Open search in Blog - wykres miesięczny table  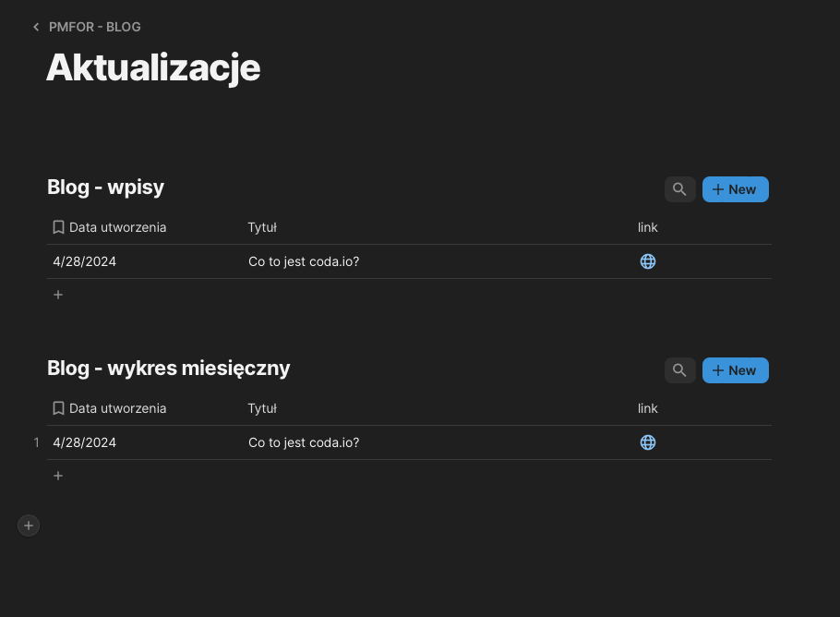tap(679, 370)
